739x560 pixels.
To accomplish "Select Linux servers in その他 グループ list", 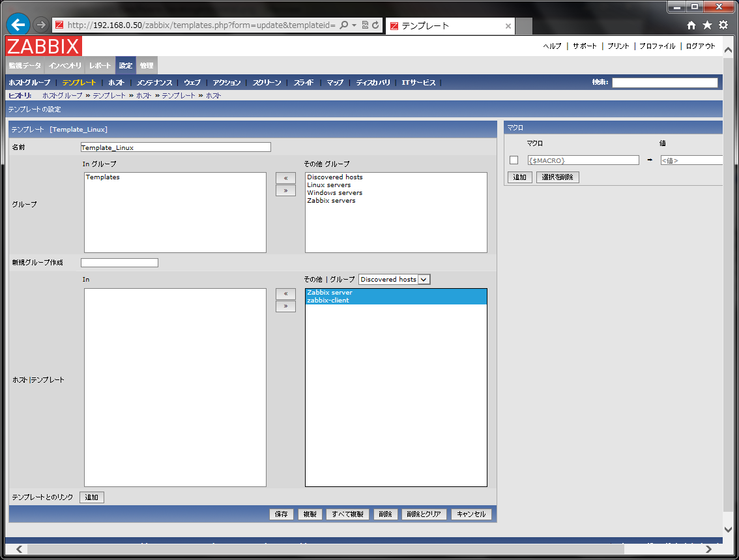I will [x=396, y=185].
